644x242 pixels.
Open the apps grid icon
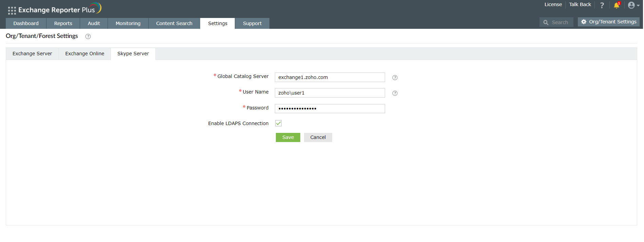pyautogui.click(x=12, y=11)
